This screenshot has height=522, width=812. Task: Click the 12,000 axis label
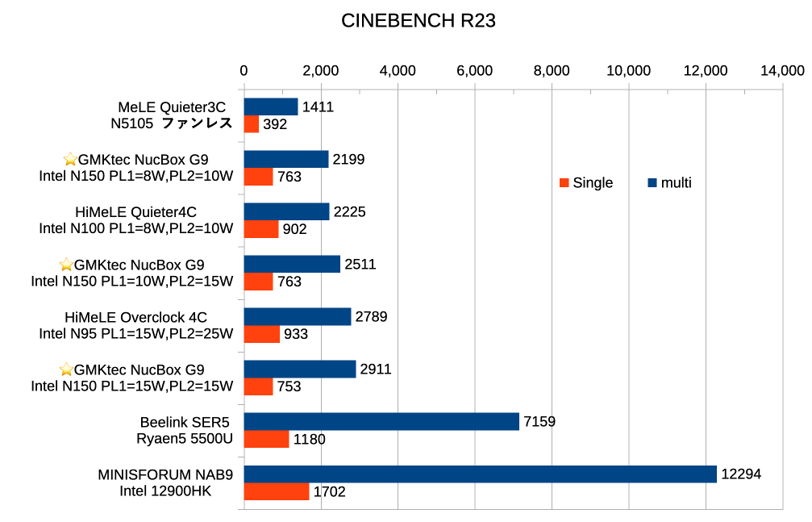pos(706,70)
